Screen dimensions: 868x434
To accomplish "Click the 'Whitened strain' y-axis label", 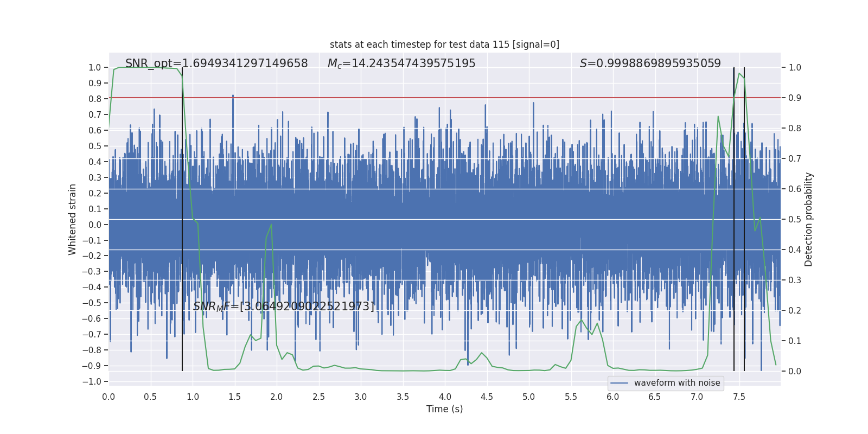I will [73, 219].
